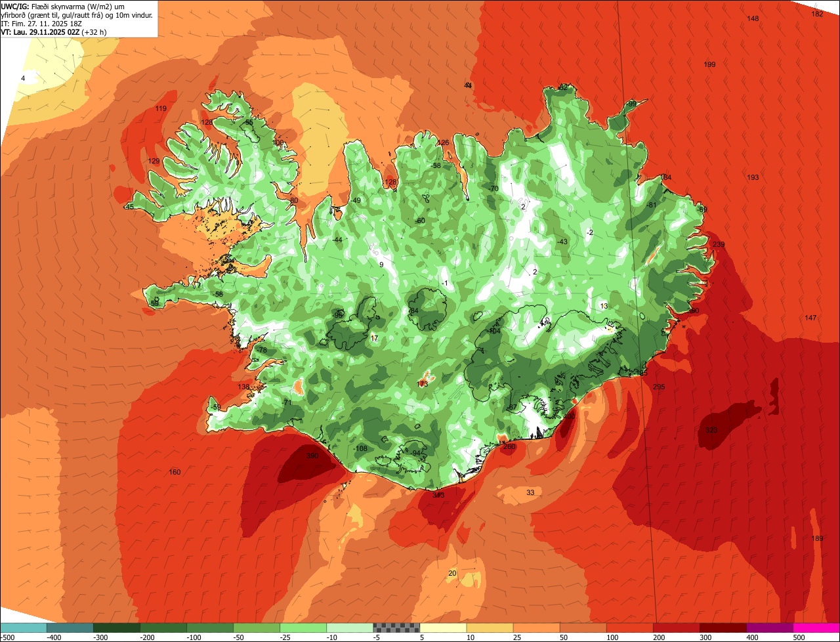The image size is (840, 642).
Task: Click the map value '80' near the northwest bay
Action: [x=294, y=201]
